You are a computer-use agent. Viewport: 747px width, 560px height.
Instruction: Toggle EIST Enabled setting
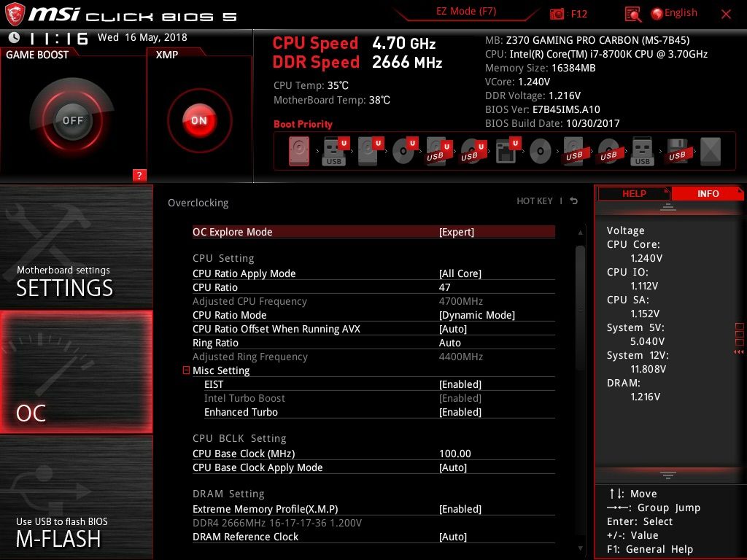coord(460,384)
